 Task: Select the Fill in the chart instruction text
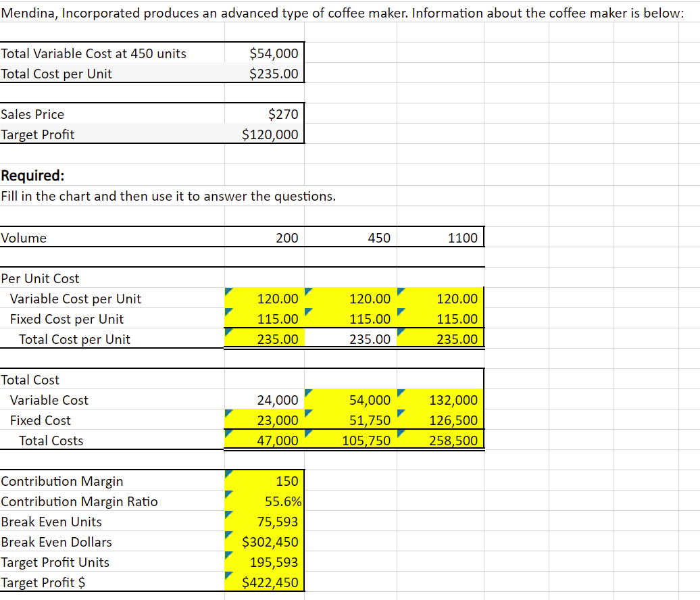coord(168,196)
